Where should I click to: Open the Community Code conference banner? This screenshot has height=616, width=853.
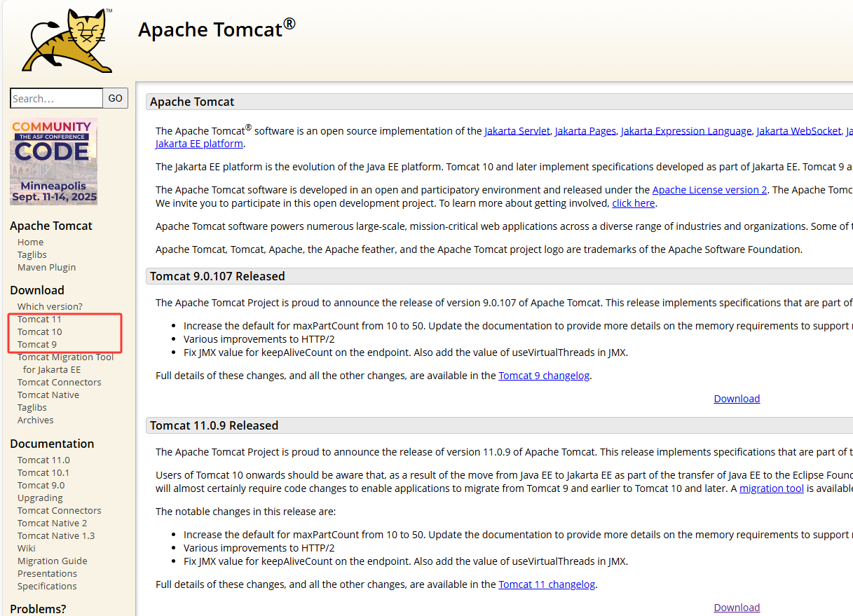pos(54,162)
